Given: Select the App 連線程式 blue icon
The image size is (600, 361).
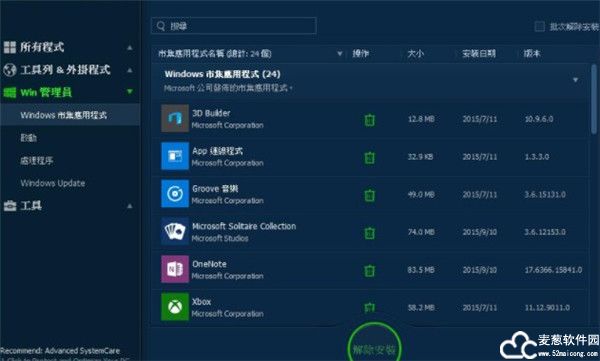Looking at the screenshot, I should pyautogui.click(x=175, y=156).
